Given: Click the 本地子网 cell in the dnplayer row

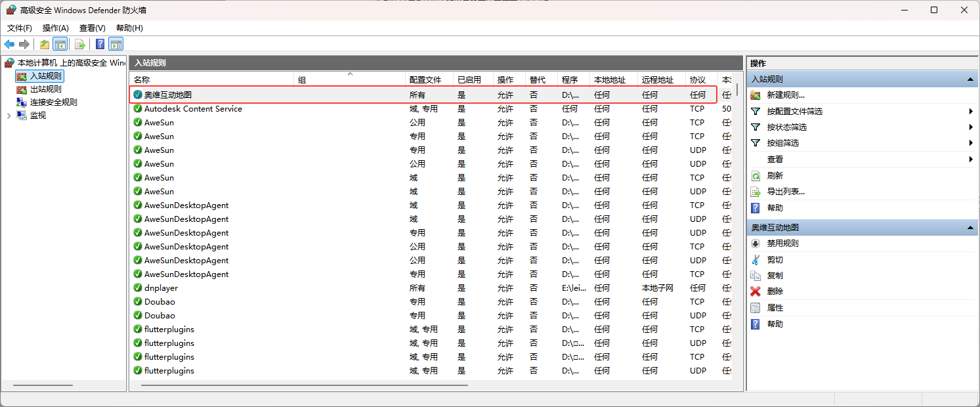Looking at the screenshot, I should [x=657, y=288].
